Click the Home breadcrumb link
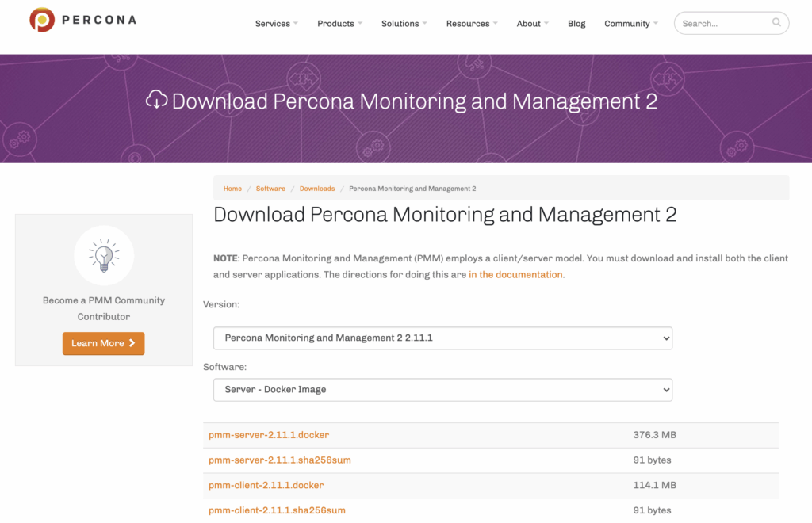 click(232, 189)
